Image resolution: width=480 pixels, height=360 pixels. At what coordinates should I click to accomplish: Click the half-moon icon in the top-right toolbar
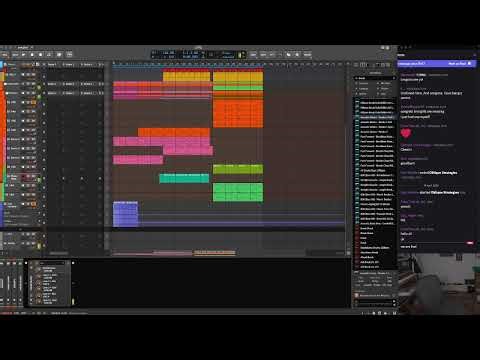[x=289, y=54]
